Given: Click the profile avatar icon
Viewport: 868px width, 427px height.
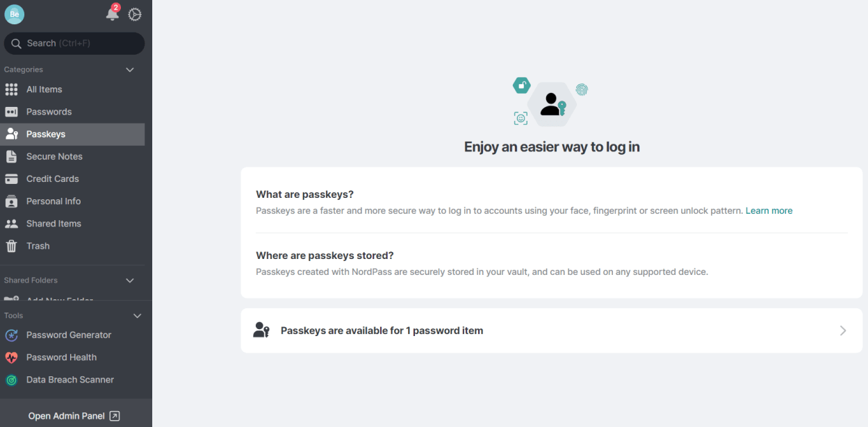Looking at the screenshot, I should 14,14.
